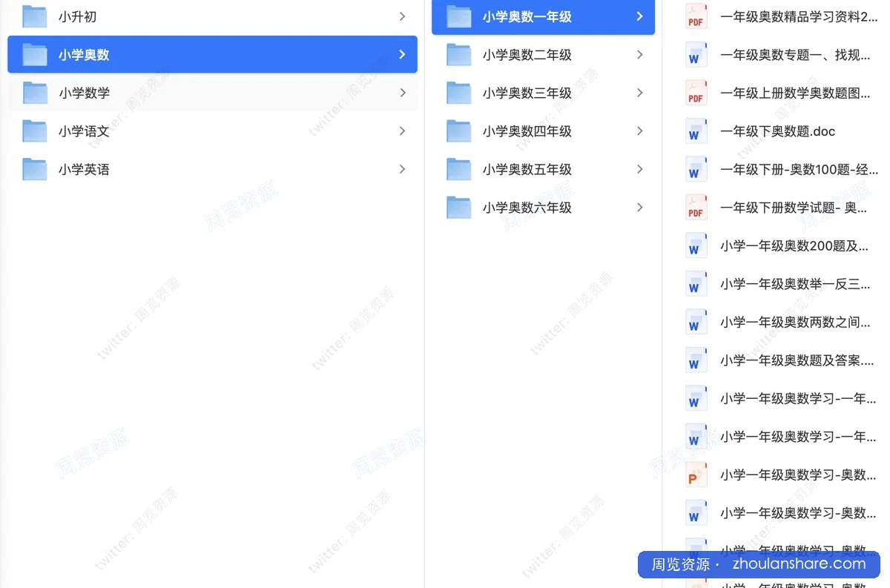The width and height of the screenshot is (890, 588).
Task: Click the 小学奥数 folder icon
Action: pos(35,54)
